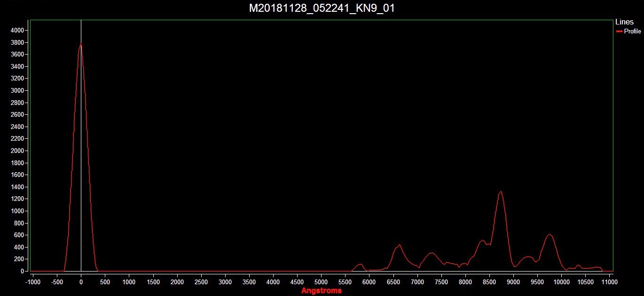This screenshot has height=296, width=644.
Task: Click the 4000 y-axis tick label
Action: (16, 30)
